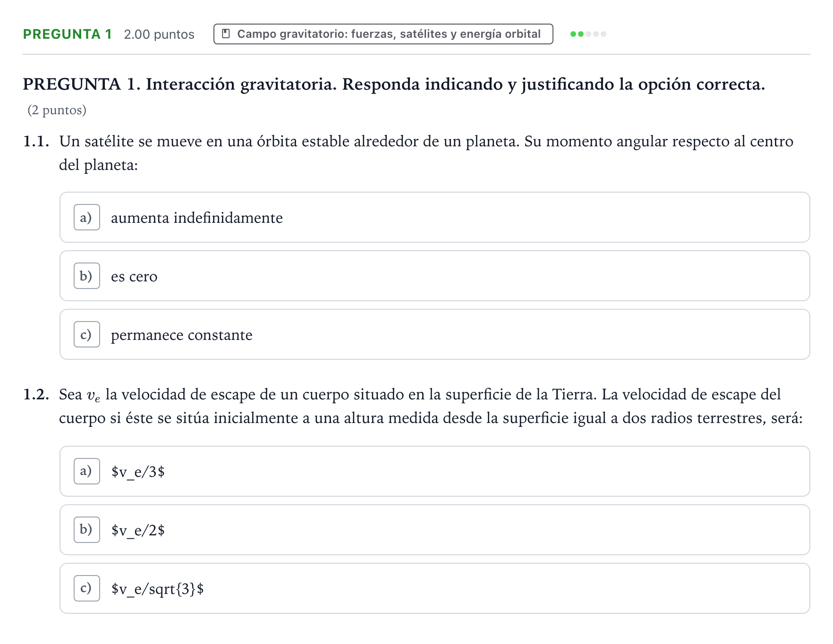Screen dimensions: 833x644
Task: Click the bold heading Interacción gravitatoria
Action: point(241,84)
